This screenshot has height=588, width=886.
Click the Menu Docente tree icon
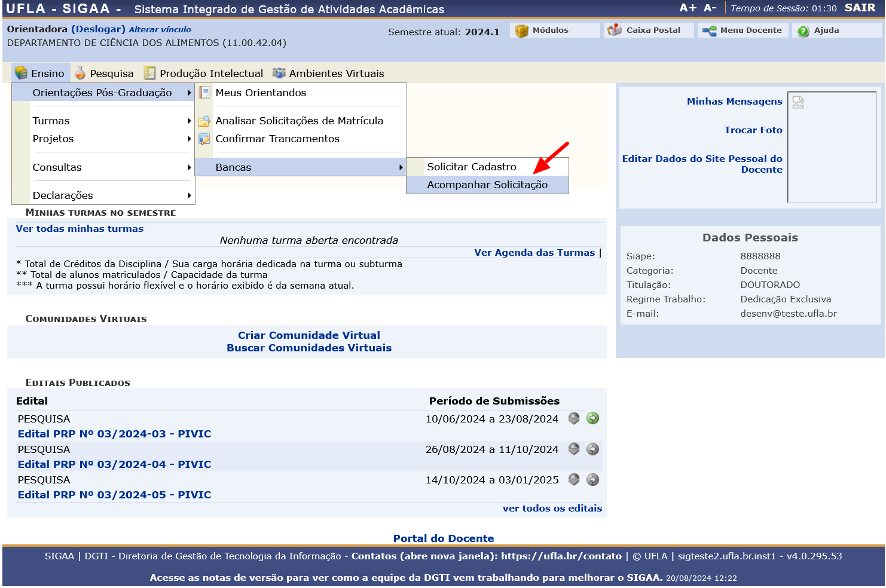(709, 31)
